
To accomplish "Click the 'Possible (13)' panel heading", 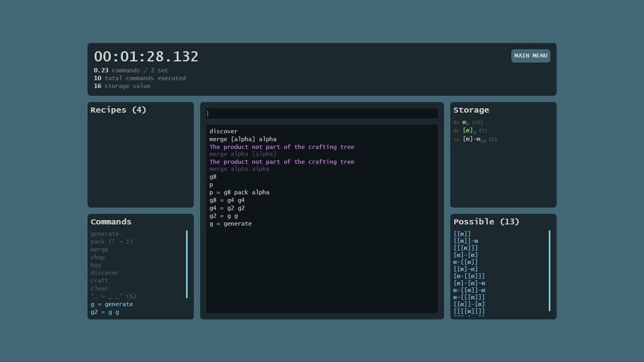I will (x=486, y=222).
